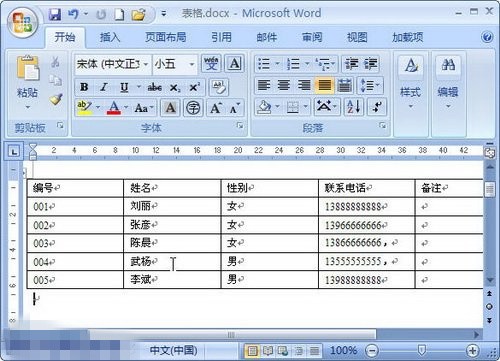Toggle Italic formatting
The width and height of the screenshot is (500, 361).
pos(104,88)
